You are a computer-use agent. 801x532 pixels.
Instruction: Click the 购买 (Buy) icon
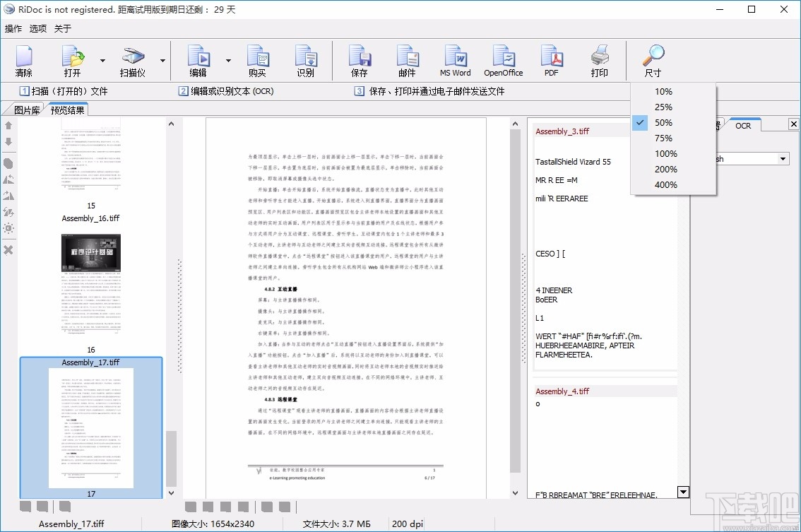point(257,61)
